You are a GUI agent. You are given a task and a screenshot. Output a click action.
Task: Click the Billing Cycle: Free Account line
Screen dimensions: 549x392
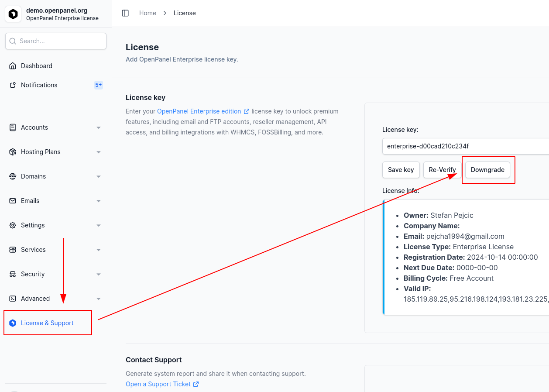449,278
